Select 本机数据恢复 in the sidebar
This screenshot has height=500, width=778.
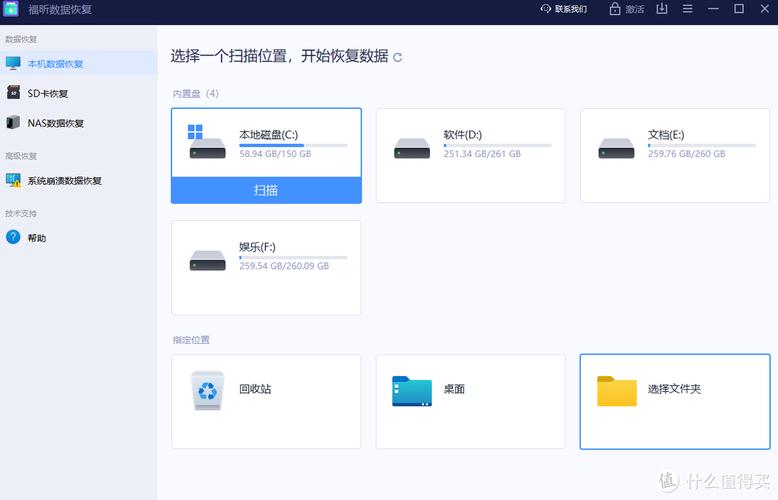tap(78, 63)
